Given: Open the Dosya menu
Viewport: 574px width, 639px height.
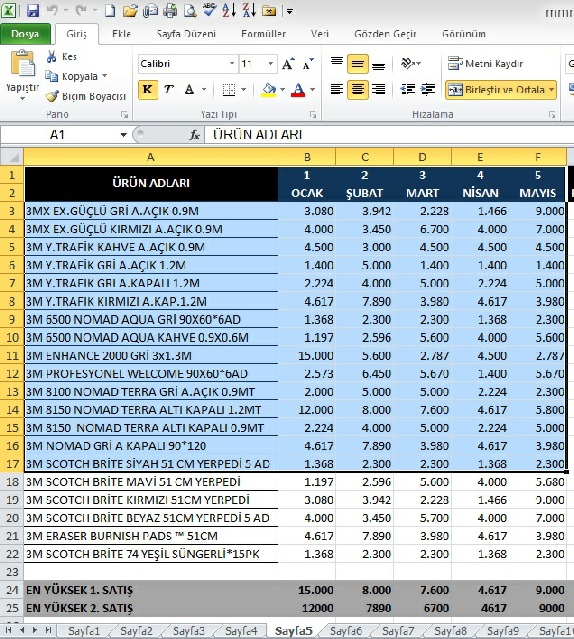Looking at the screenshot, I should click(25, 34).
